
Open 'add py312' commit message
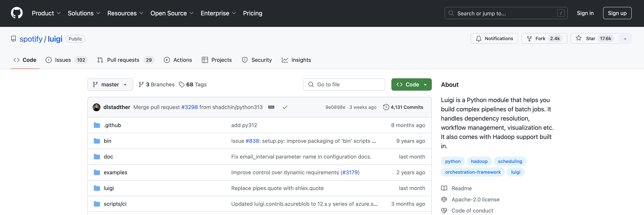244,125
